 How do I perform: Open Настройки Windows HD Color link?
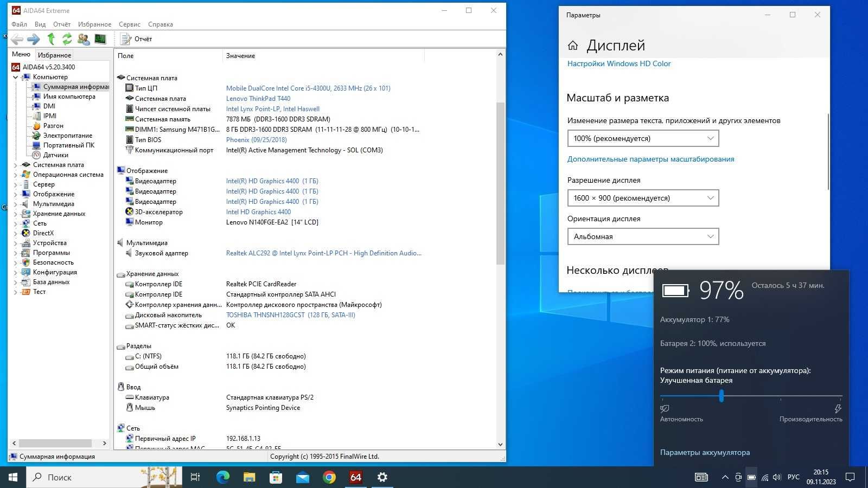[x=619, y=63]
